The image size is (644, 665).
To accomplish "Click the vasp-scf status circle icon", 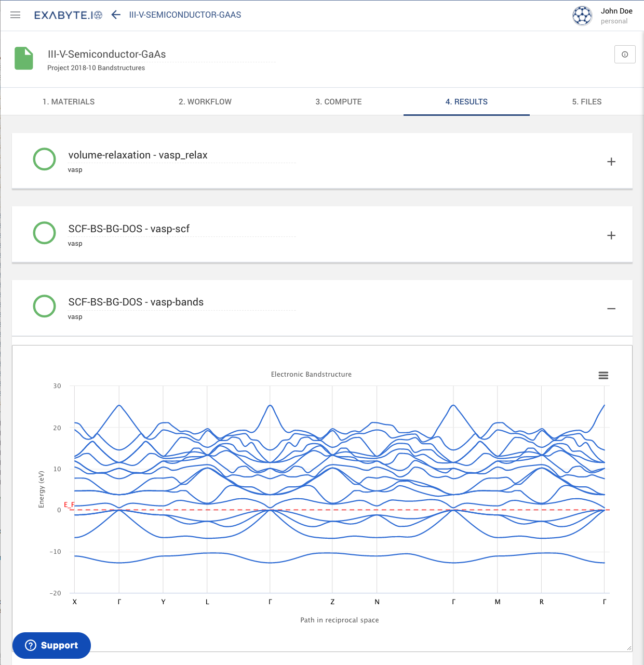I will pyautogui.click(x=44, y=233).
